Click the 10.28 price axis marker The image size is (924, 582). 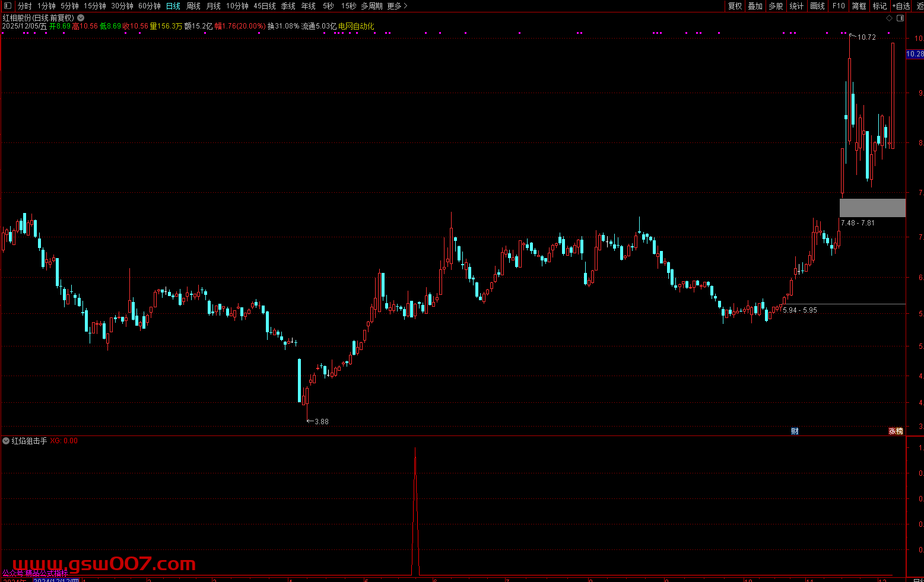click(915, 54)
